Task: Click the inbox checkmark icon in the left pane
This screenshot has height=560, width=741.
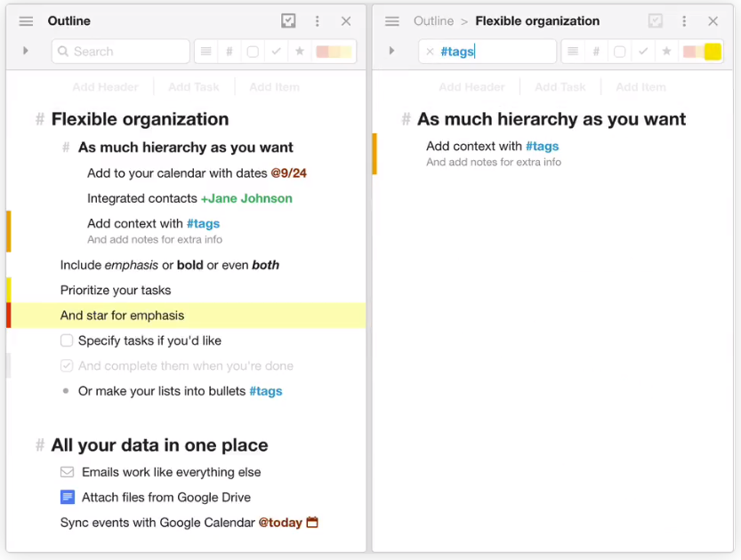Action: (x=287, y=21)
